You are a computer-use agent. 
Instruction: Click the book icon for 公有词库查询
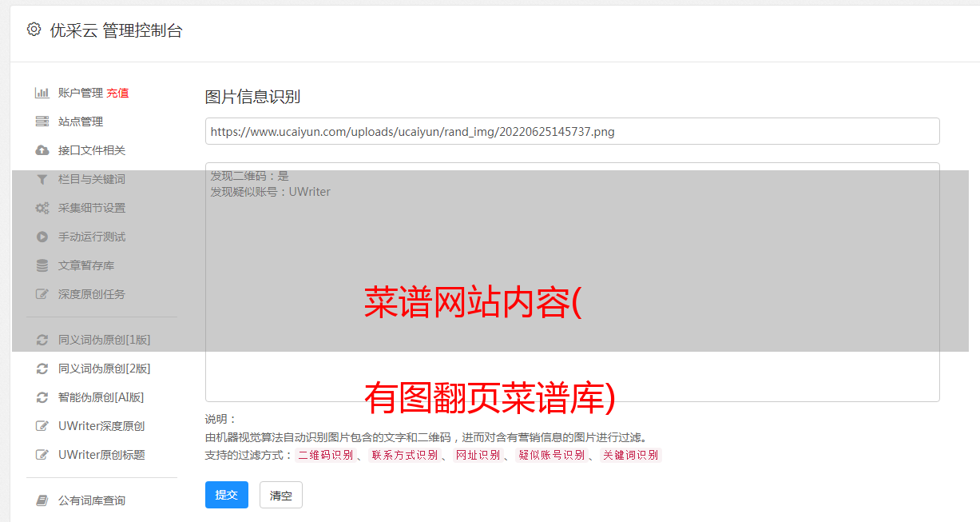[x=42, y=500]
